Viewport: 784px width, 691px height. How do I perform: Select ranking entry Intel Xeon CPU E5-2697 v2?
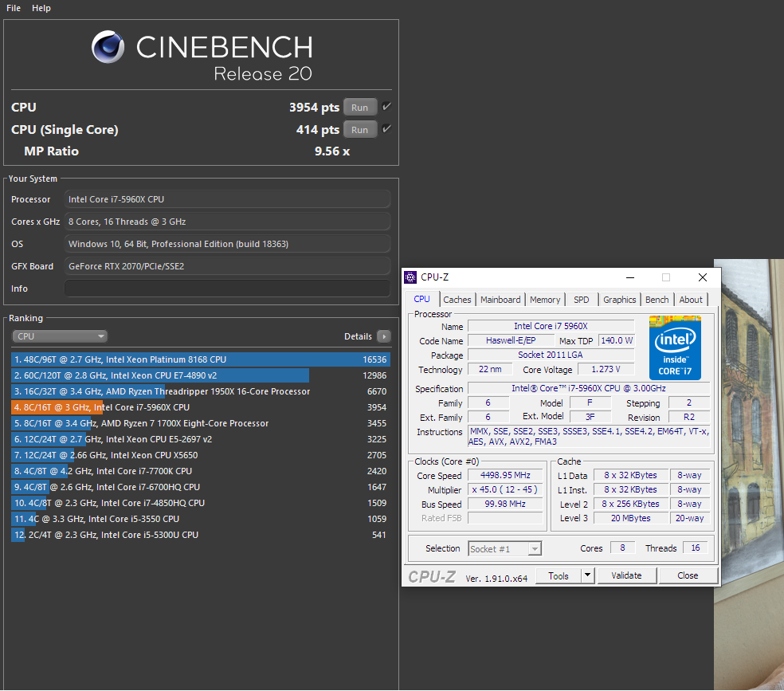pos(201,439)
